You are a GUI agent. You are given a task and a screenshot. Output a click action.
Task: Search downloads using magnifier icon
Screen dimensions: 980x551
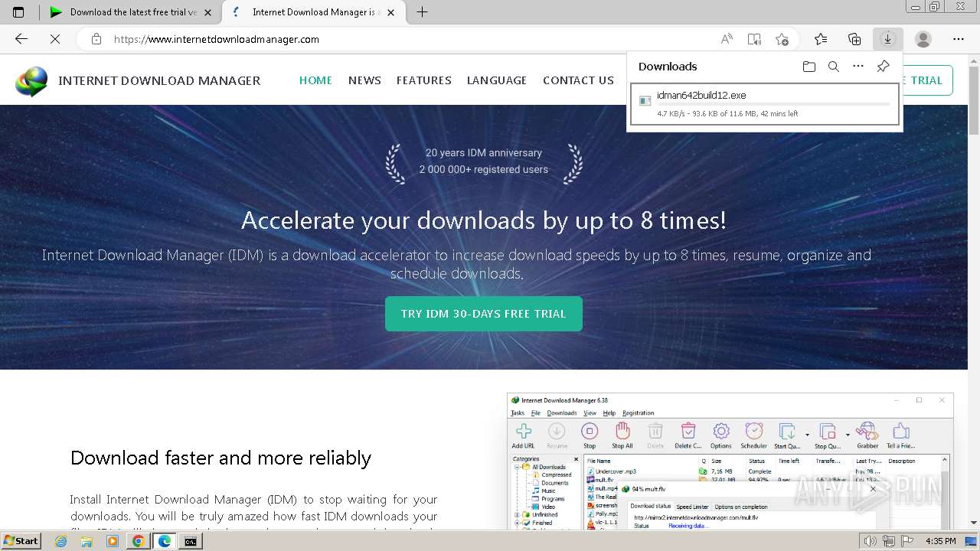coord(834,67)
